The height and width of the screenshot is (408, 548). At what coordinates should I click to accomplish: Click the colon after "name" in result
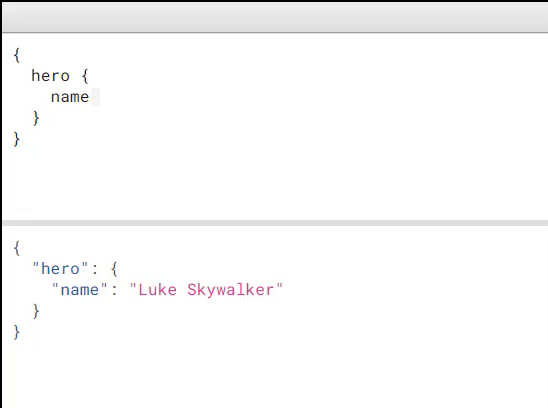pos(114,291)
